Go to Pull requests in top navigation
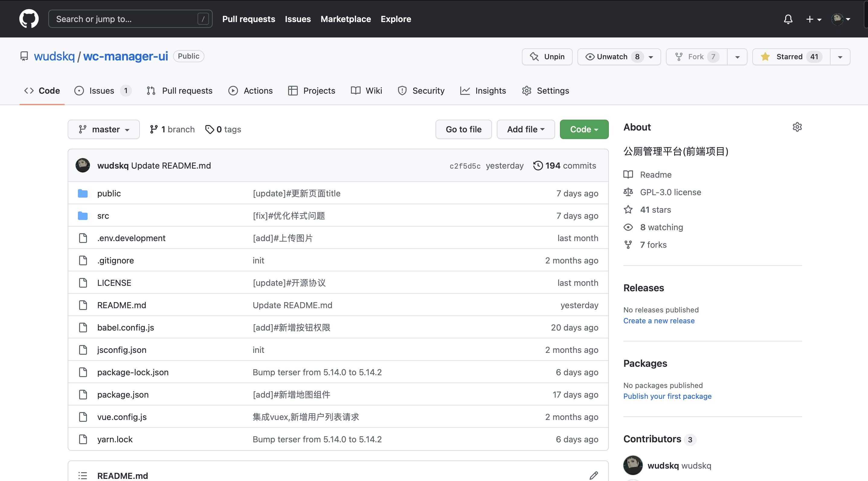This screenshot has height=481, width=868. pyautogui.click(x=249, y=19)
